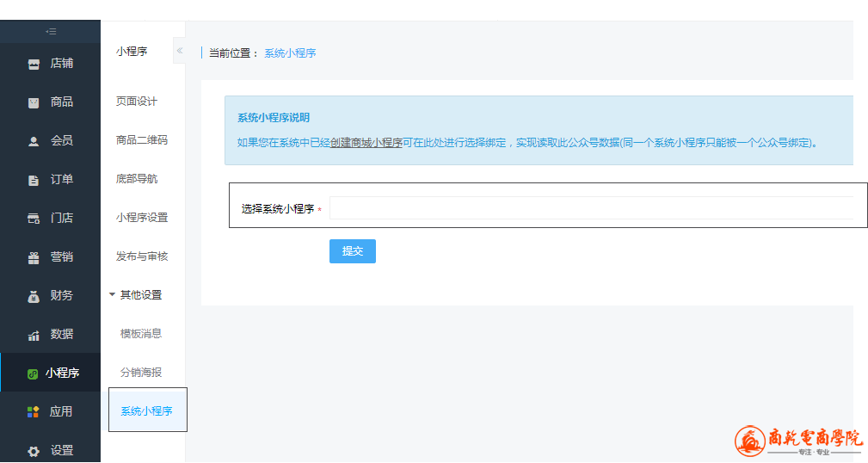Follow the 创建商城小程序 link
Screen dimensions: 868x463
point(366,143)
